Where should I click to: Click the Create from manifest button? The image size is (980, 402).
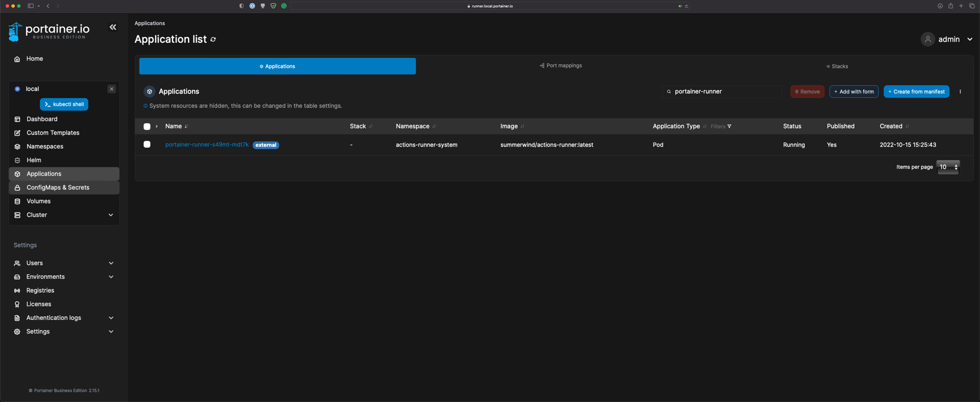click(x=916, y=92)
